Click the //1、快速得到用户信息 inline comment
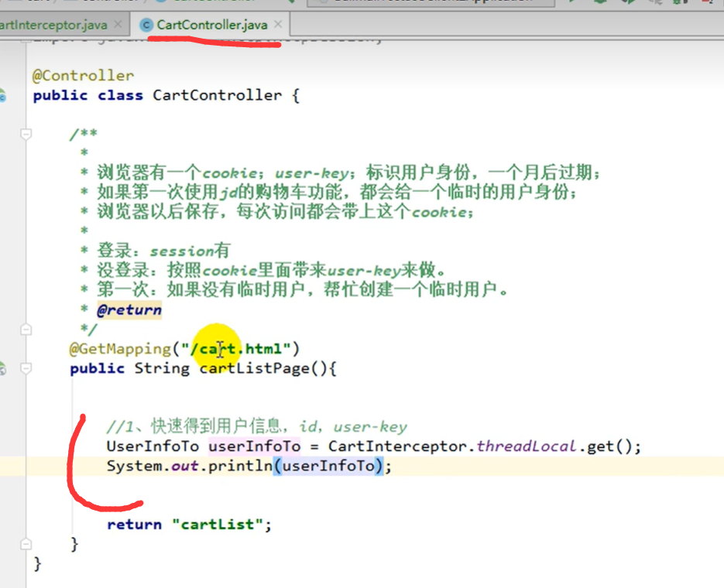The width and height of the screenshot is (724, 588). coord(257,426)
